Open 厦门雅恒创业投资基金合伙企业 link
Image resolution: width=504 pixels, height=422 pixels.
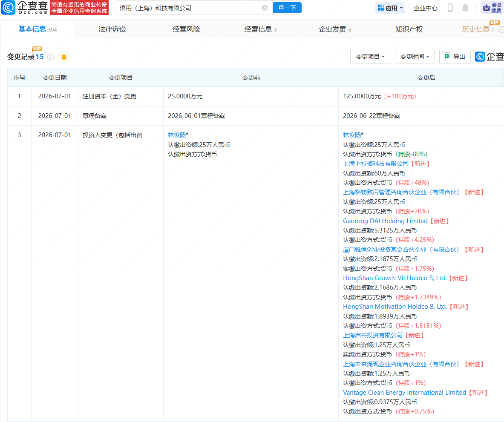click(401, 250)
